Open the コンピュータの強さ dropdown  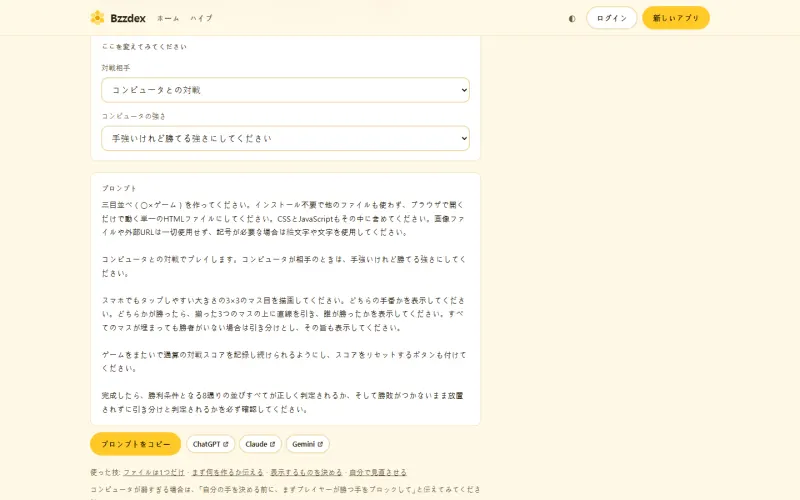click(285, 138)
